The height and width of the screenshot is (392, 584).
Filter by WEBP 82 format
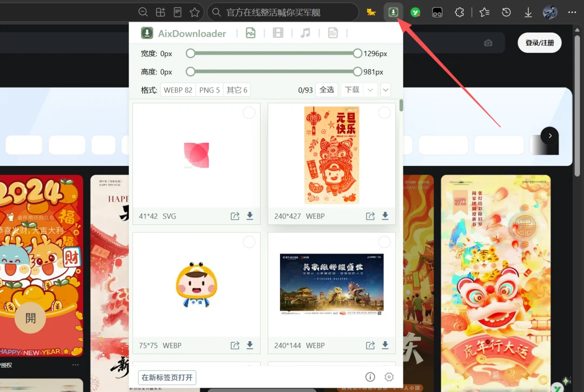[x=178, y=90]
